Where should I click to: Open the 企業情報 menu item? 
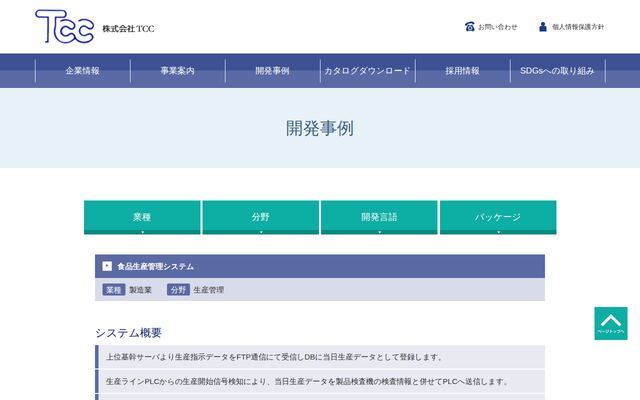click(83, 71)
